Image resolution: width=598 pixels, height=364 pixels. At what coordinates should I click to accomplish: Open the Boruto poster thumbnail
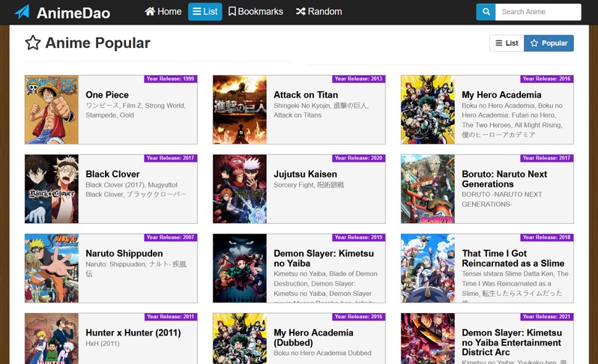click(x=428, y=189)
